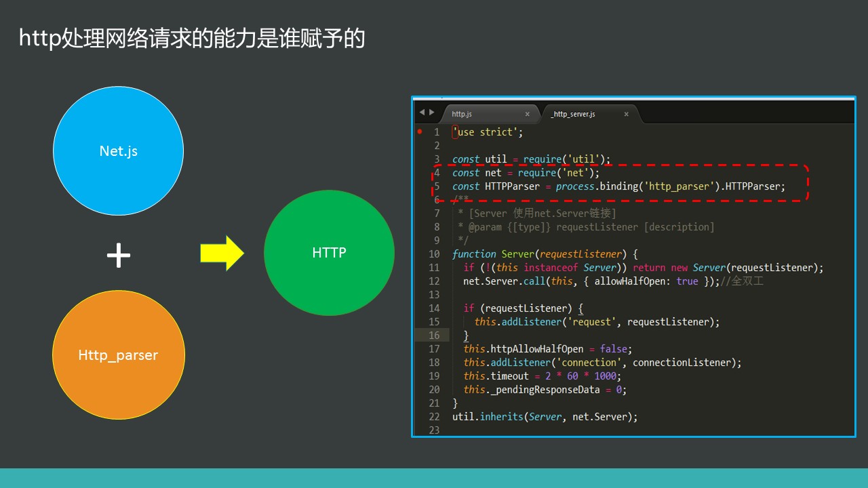Screen dimensions: 868x488
Task: Click the util.inherits(Server, net.Server) line
Action: pyautogui.click(x=545, y=417)
